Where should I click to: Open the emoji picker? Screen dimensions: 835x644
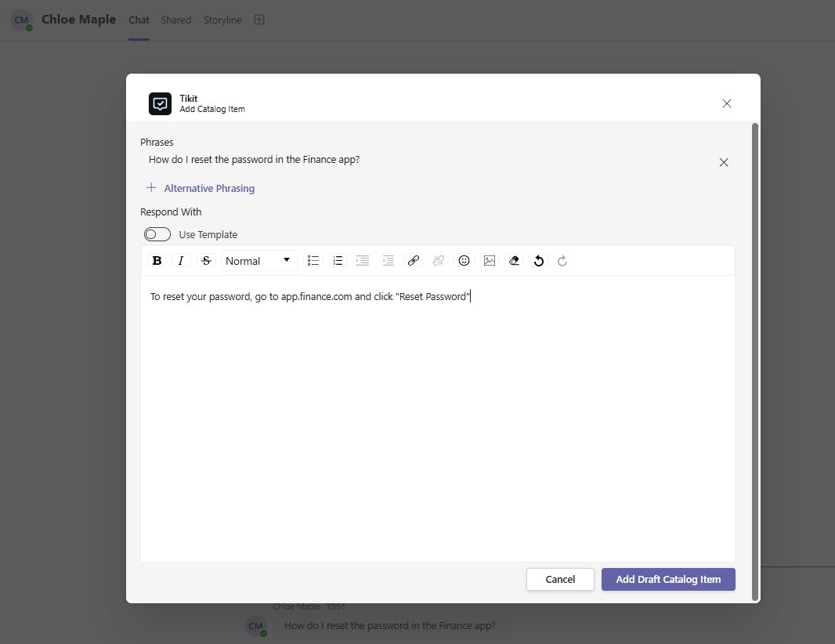[464, 260]
